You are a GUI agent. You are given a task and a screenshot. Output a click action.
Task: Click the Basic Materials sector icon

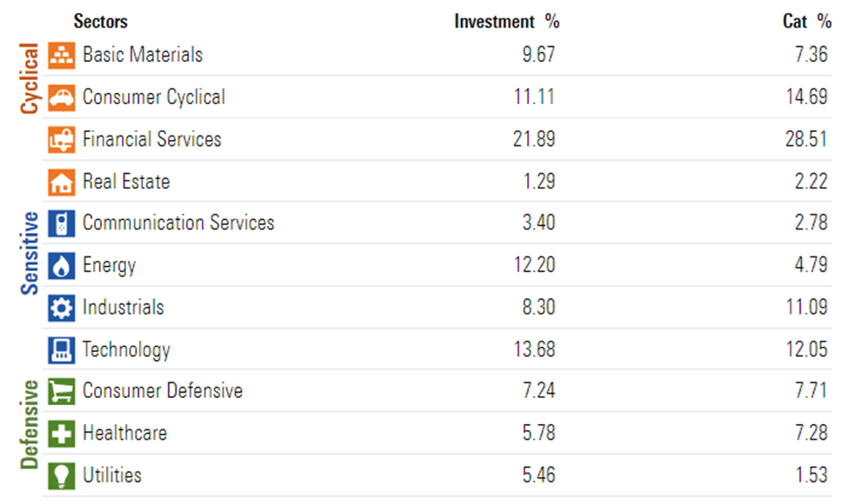tap(61, 56)
